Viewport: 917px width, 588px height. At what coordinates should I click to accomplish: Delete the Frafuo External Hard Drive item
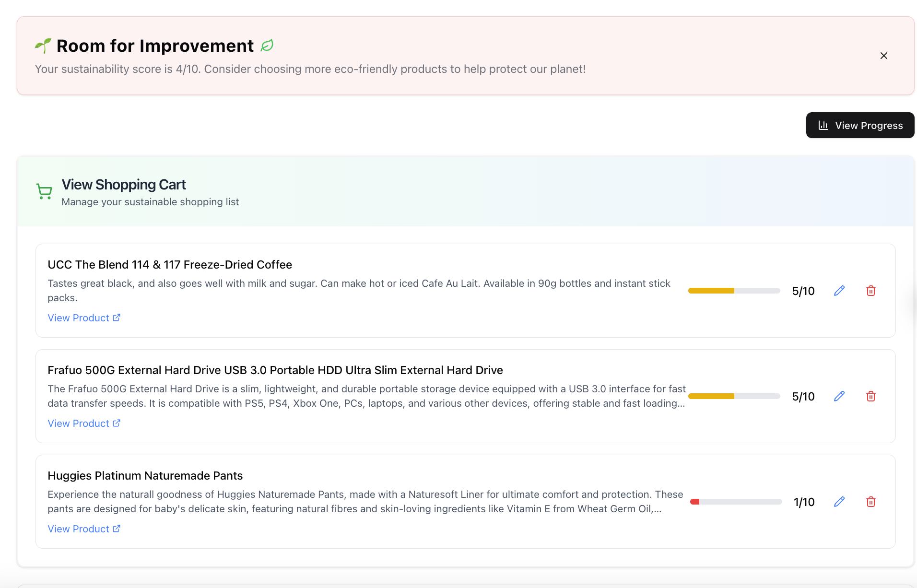[x=870, y=396]
